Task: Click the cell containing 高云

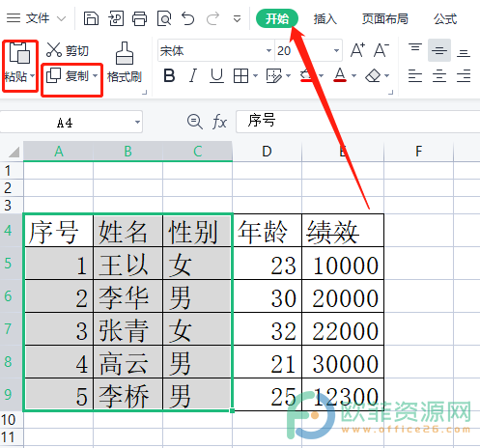Action: click(127, 362)
